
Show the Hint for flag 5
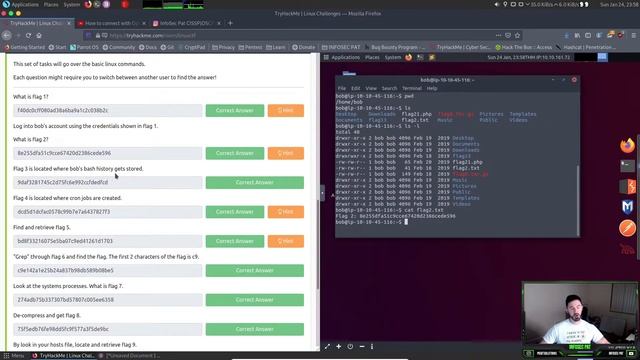point(286,241)
